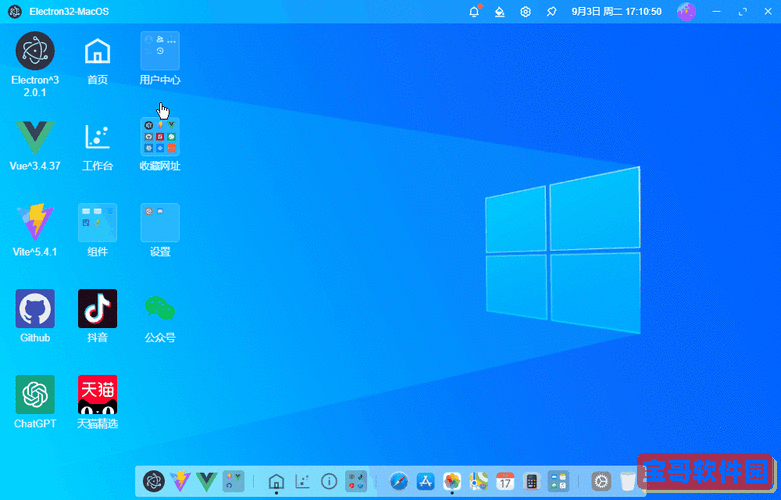Click the Vite icon in the dock
This screenshot has width=781, height=500.
pyautogui.click(x=180, y=482)
